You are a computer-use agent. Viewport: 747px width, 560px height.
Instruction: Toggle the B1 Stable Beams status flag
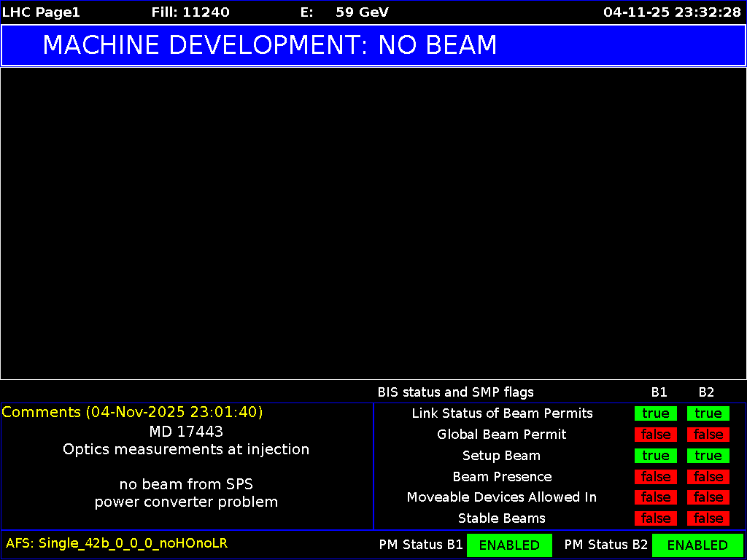tap(655, 518)
